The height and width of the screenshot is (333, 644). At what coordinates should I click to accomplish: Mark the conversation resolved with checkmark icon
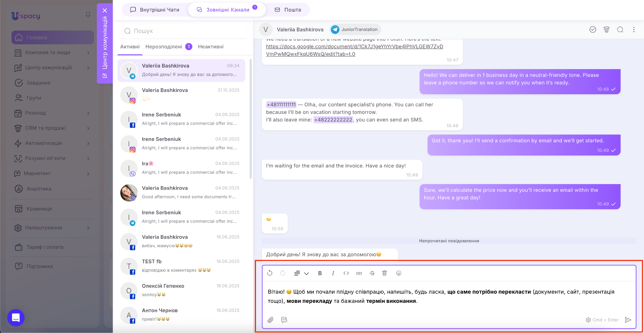coord(593,30)
